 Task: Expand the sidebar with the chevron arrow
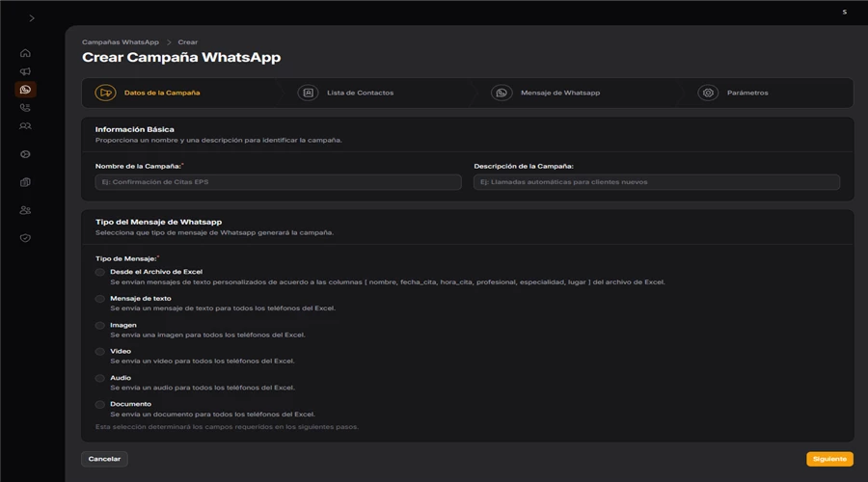pos(32,18)
